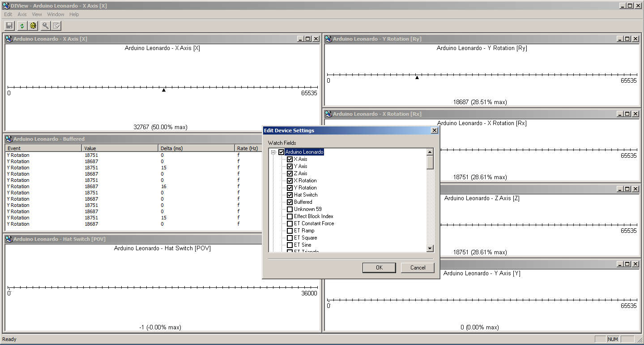Click the Save floppy disk toolbar icon
This screenshot has width=644, height=345.
point(9,26)
